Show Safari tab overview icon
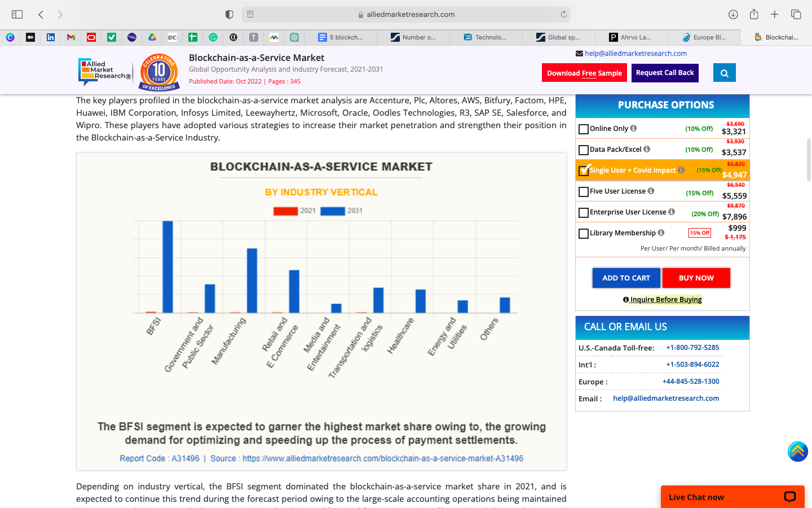Image resolution: width=812 pixels, height=508 pixels. [796, 14]
